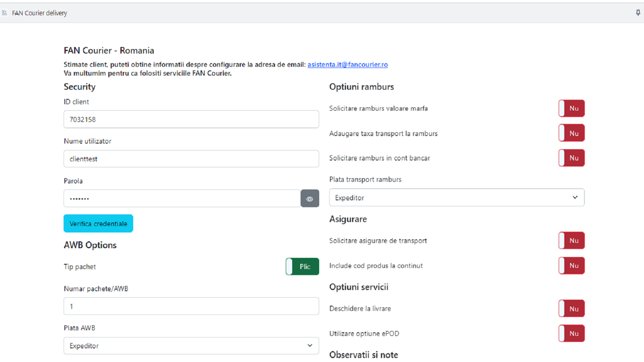
Task: Open the Plata AWB dropdown
Action: coord(191,346)
